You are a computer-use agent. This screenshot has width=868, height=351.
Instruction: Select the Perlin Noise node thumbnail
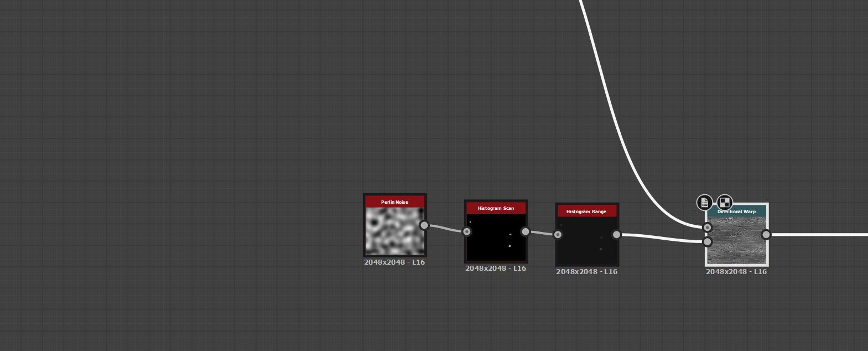point(395,231)
